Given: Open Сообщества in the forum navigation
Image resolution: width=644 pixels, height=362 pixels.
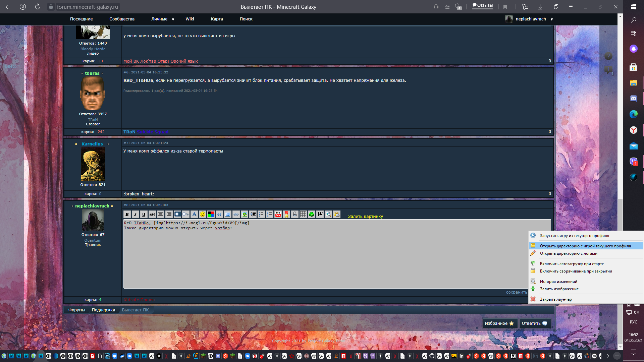Looking at the screenshot, I should [x=122, y=19].
